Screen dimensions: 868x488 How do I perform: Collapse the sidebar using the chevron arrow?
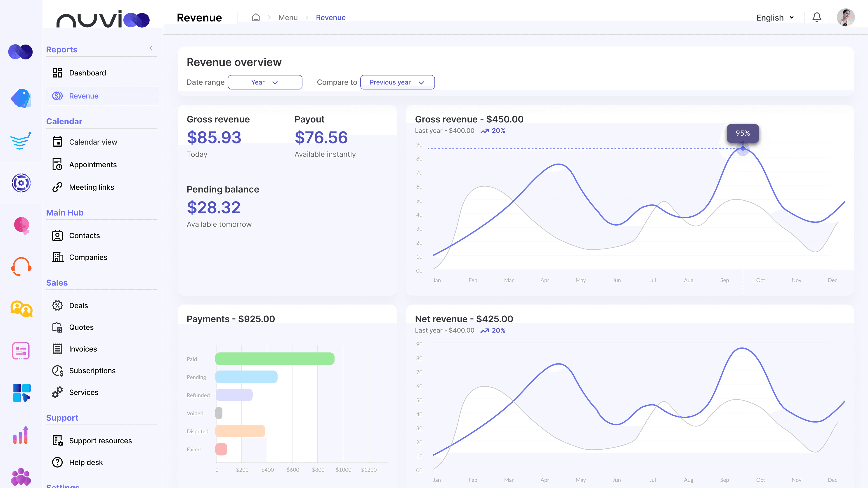(151, 48)
